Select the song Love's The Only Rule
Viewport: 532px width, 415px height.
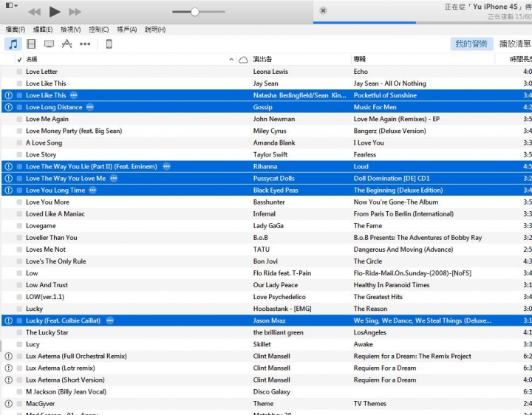(56, 261)
